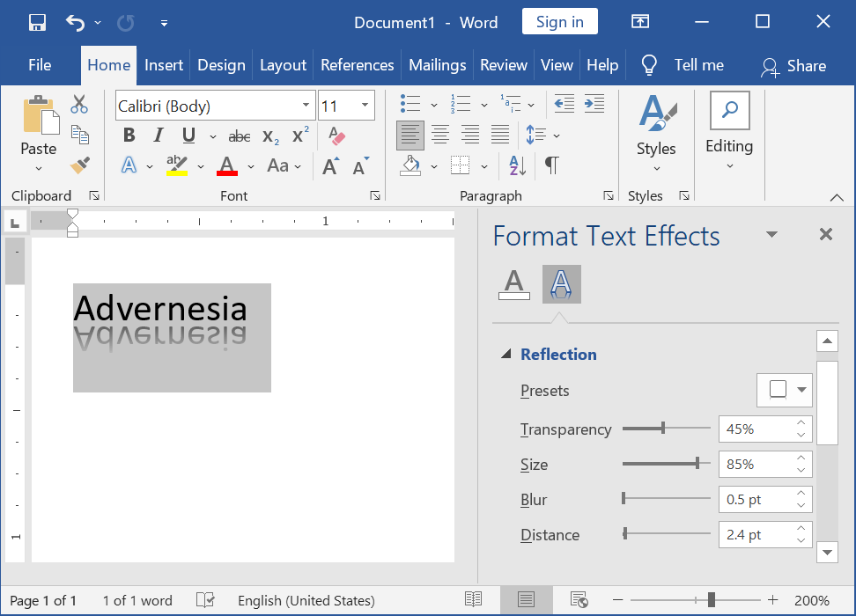Screen dimensions: 856x616
Task: Toggle Strikethrough formatting
Action: pyautogui.click(x=240, y=136)
